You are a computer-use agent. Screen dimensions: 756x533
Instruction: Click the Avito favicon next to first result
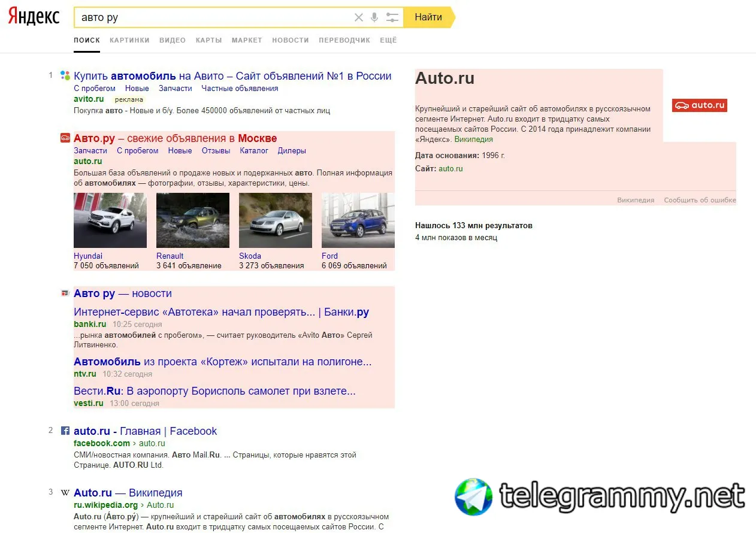click(65, 75)
